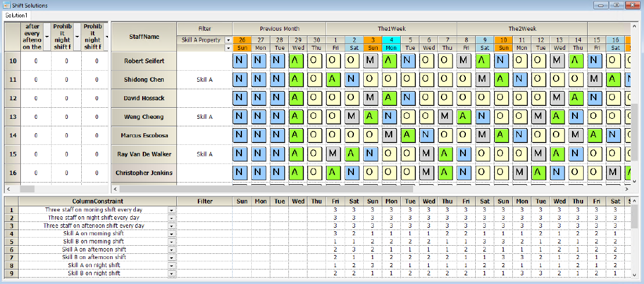Expand 'Three staff on night shift' constraint dropdown

pos(171,217)
